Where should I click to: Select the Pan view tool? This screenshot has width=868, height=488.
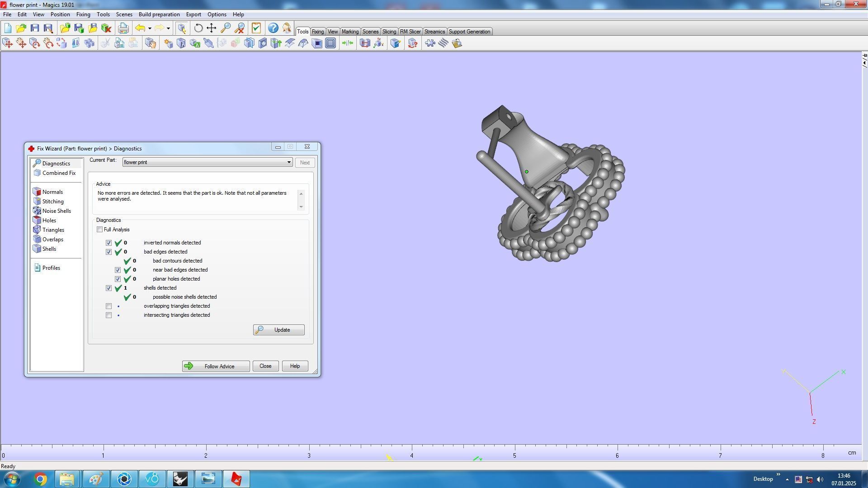pyautogui.click(x=211, y=28)
